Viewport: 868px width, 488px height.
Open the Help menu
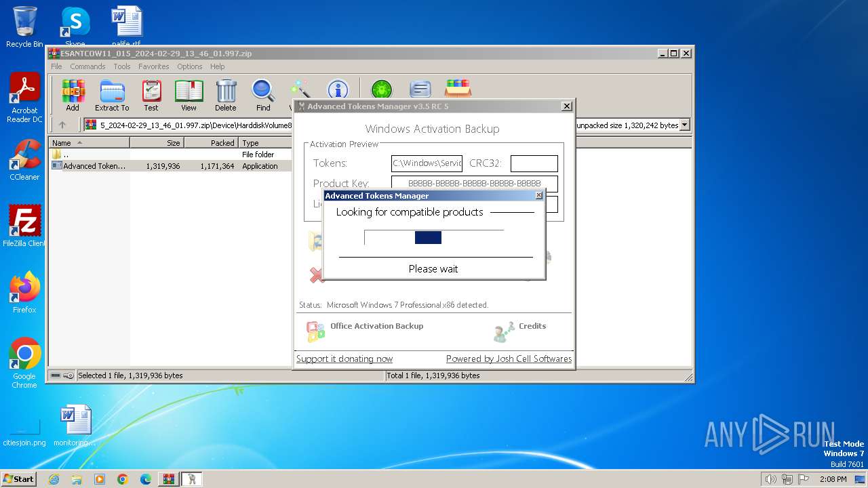217,66
